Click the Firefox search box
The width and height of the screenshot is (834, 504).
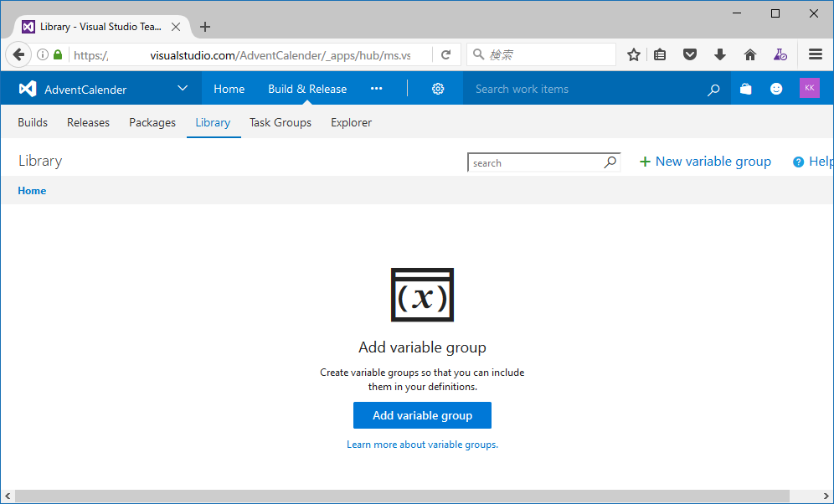tap(541, 54)
